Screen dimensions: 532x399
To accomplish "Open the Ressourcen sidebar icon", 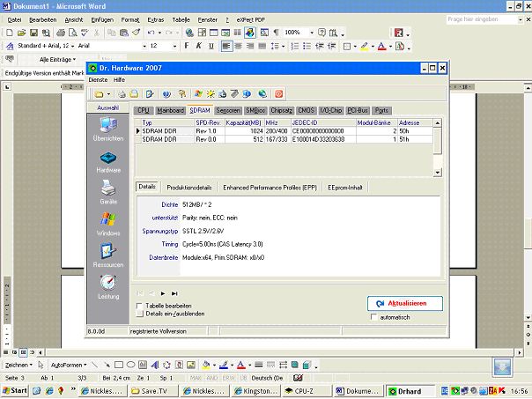I will click(108, 255).
